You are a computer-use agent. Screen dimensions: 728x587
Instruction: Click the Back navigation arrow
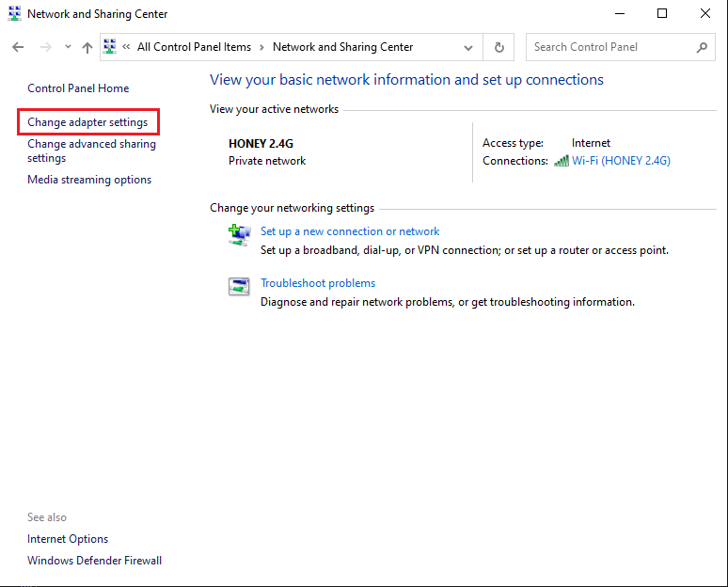click(18, 47)
